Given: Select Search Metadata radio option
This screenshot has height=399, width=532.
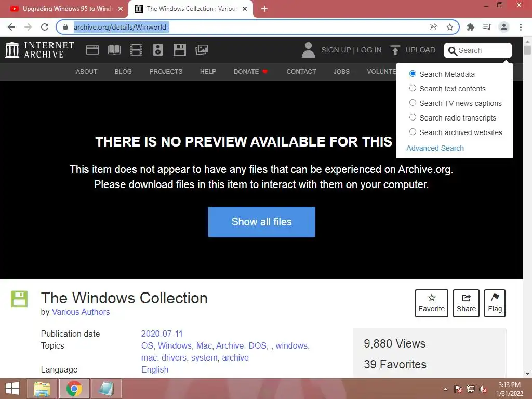Looking at the screenshot, I should pos(413,74).
